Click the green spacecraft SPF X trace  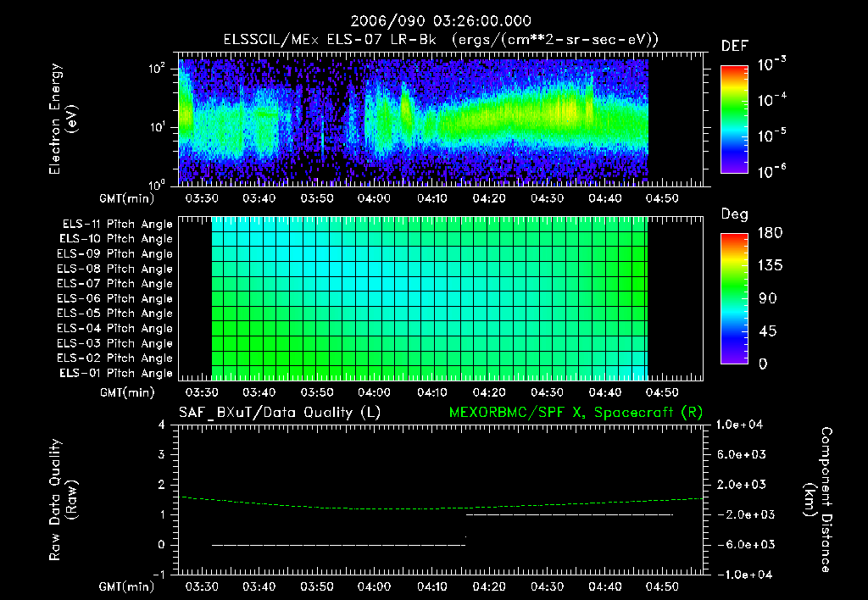click(x=441, y=508)
